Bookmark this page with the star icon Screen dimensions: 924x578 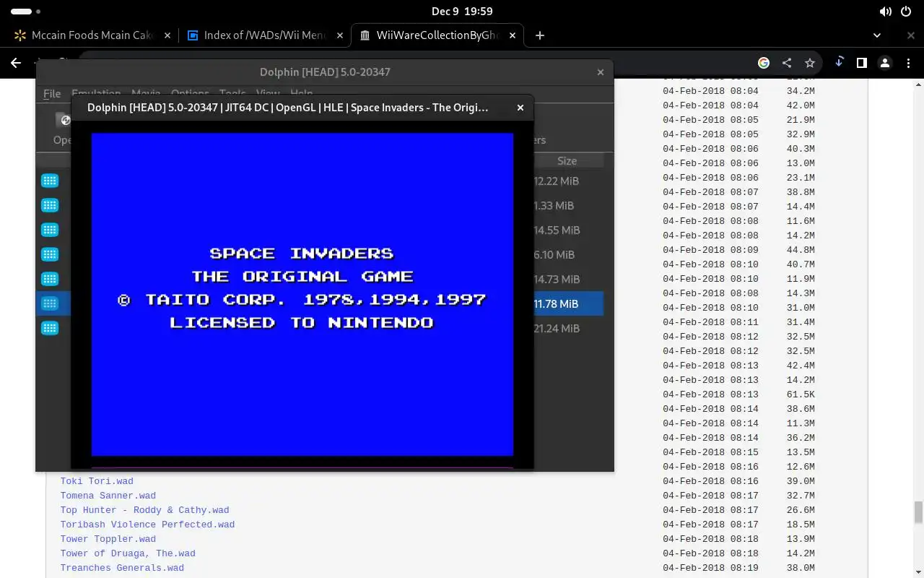tap(810, 63)
